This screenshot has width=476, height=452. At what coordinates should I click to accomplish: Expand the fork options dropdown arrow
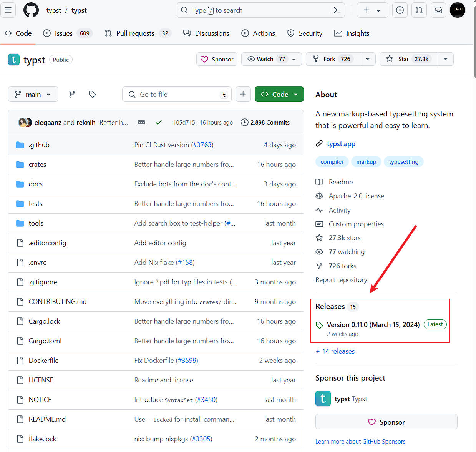[368, 59]
